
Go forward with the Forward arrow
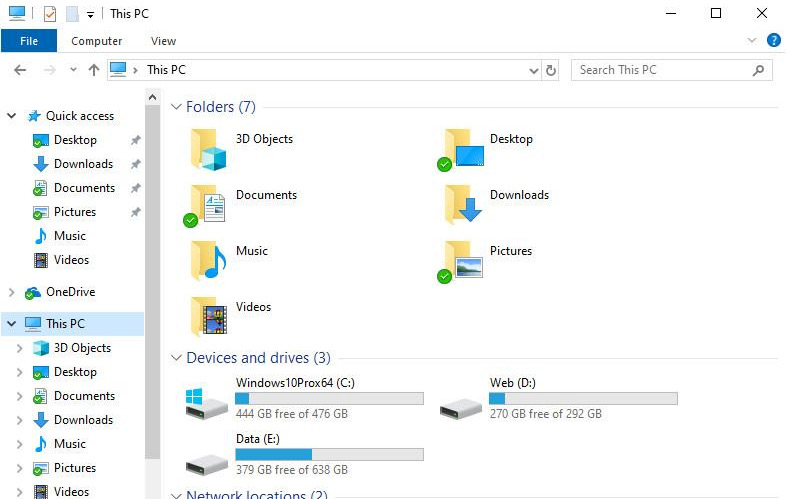pyautogui.click(x=50, y=70)
